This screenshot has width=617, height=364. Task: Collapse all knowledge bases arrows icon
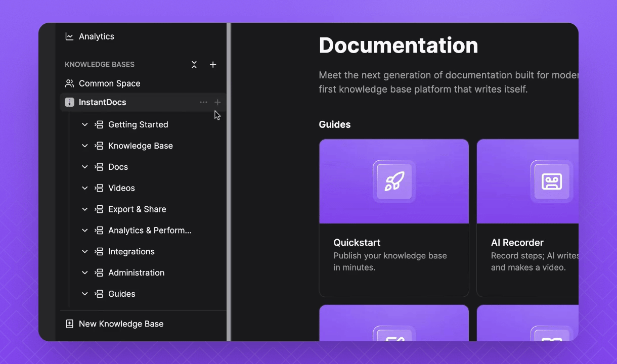click(194, 65)
